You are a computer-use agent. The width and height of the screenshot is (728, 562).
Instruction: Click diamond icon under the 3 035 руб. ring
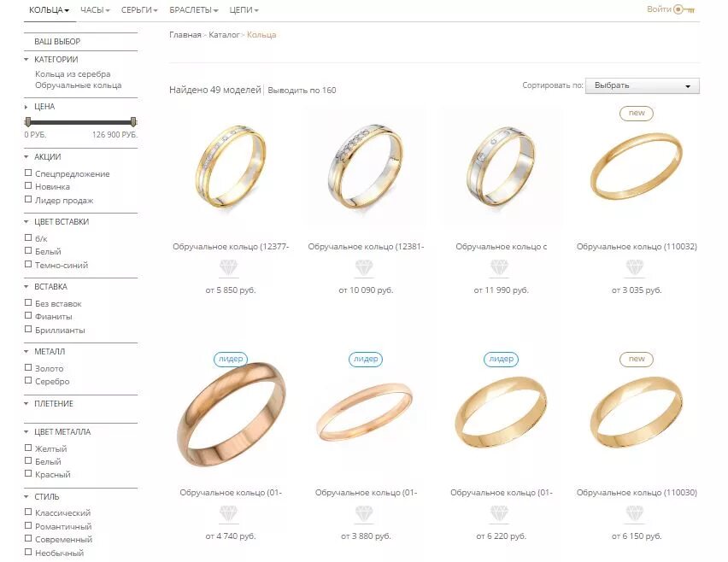635,267
